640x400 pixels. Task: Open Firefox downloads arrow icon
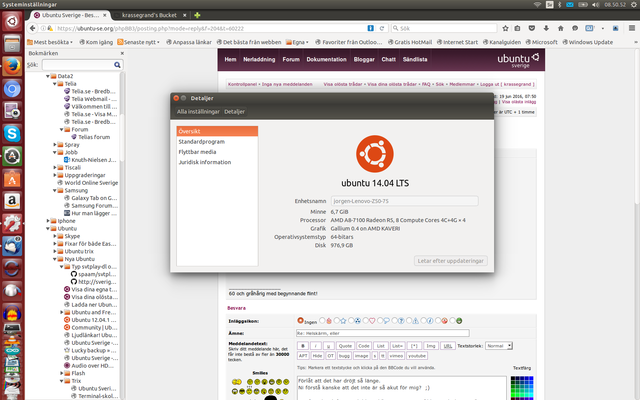(x=546, y=28)
